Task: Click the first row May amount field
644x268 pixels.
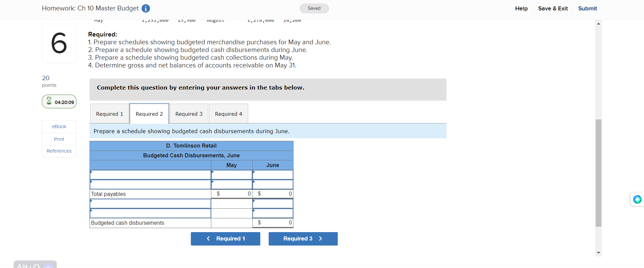Action: [x=231, y=175]
